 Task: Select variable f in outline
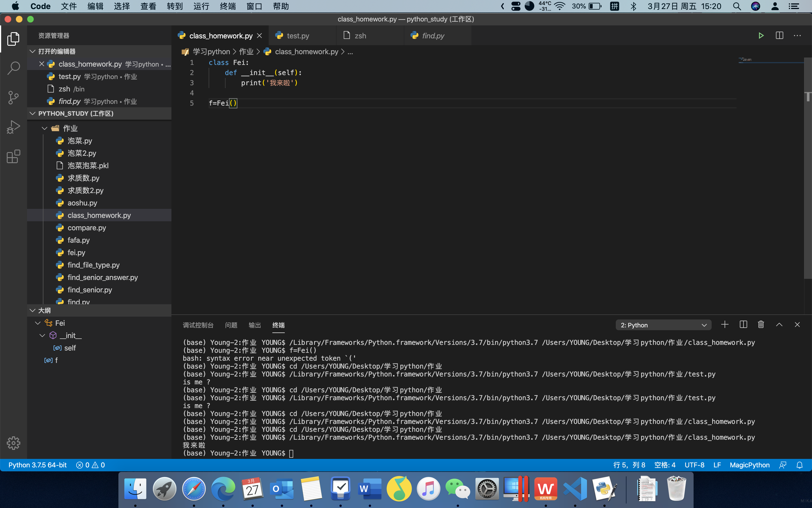coord(99,360)
